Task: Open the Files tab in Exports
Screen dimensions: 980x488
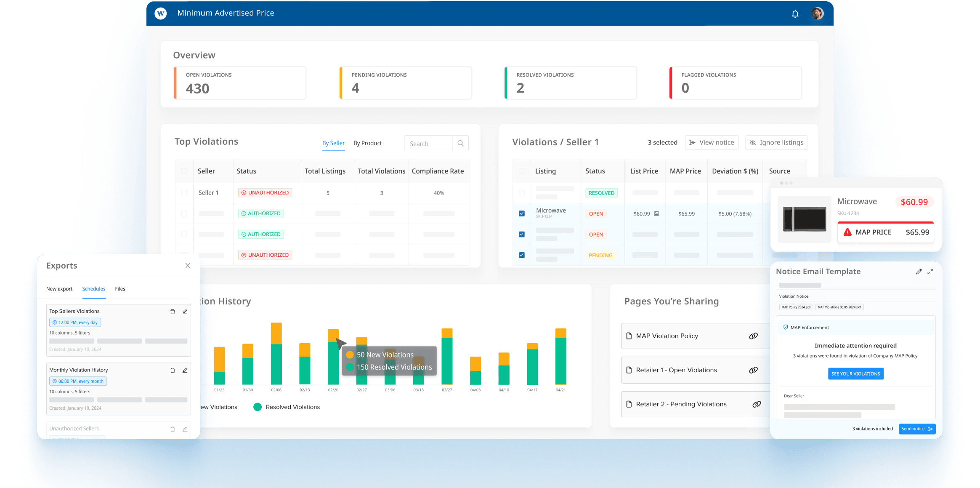Action: 120,289
